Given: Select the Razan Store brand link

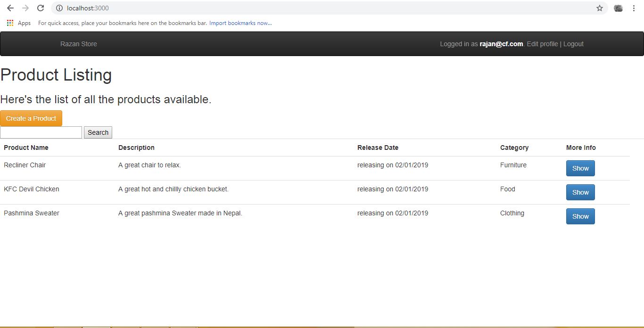Looking at the screenshot, I should pos(78,44).
